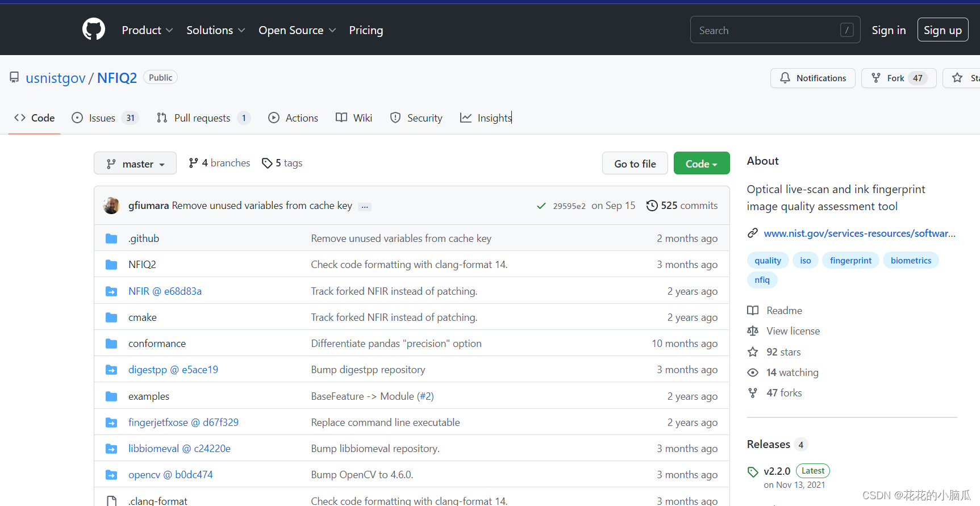The image size is (980, 506).
Task: Click the green commit status checkmark
Action: [541, 206]
